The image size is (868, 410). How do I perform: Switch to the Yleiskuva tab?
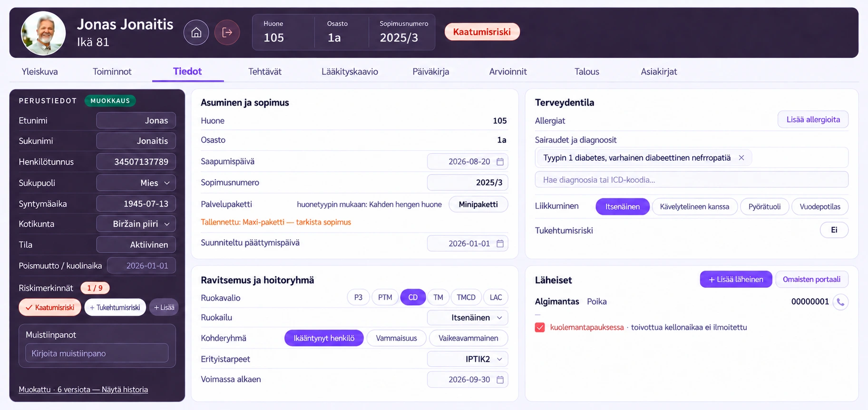(x=40, y=72)
